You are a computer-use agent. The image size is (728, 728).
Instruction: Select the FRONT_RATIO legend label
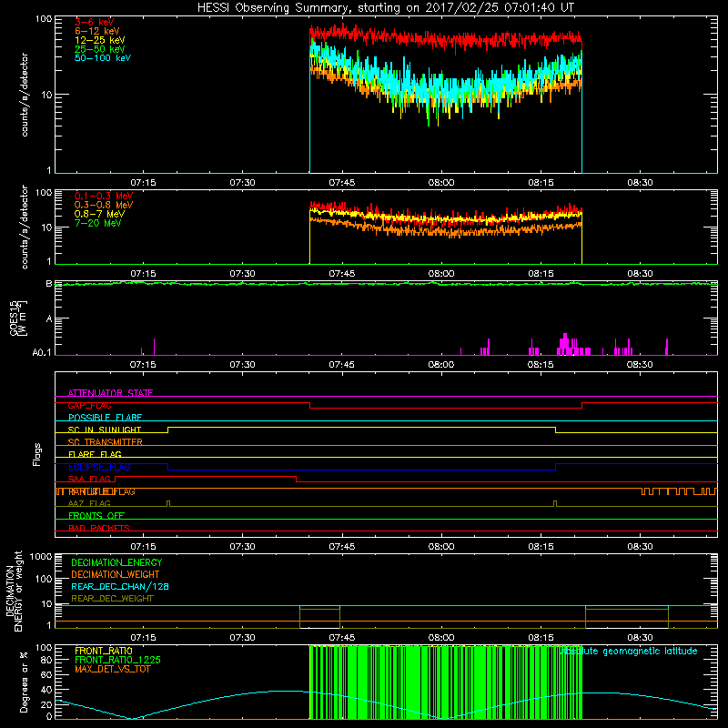click(104, 651)
